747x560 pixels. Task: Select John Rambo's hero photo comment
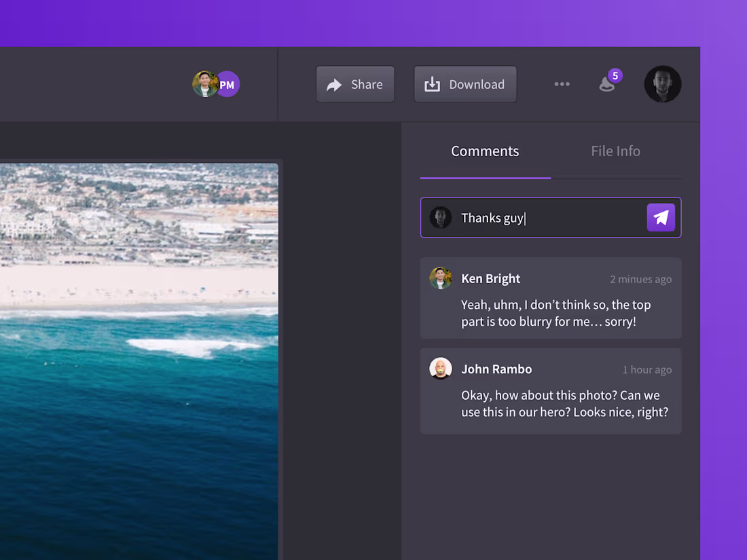coord(551,391)
